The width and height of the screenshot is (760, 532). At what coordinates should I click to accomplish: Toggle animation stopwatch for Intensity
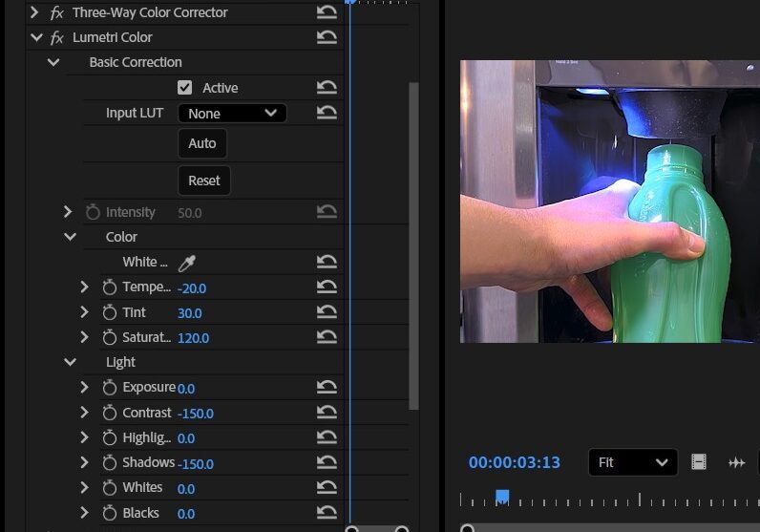click(93, 212)
